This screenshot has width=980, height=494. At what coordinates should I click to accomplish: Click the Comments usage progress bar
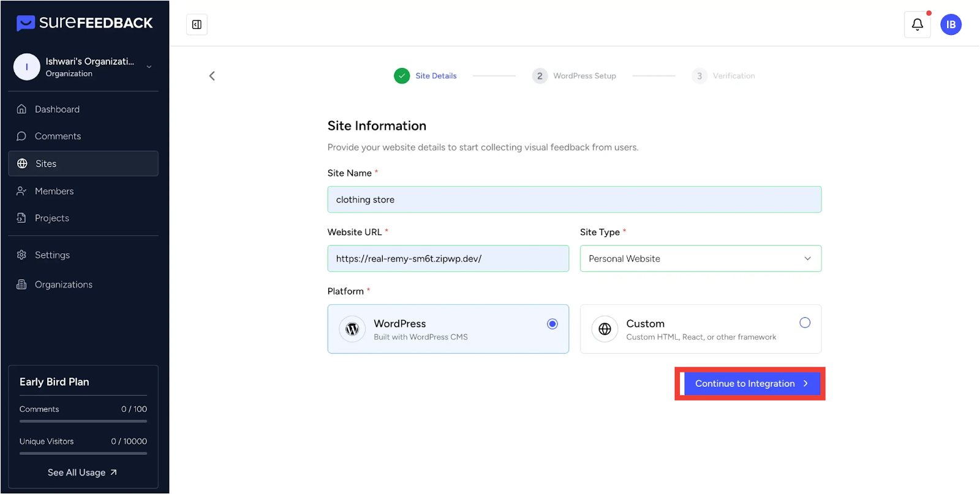tap(83, 421)
